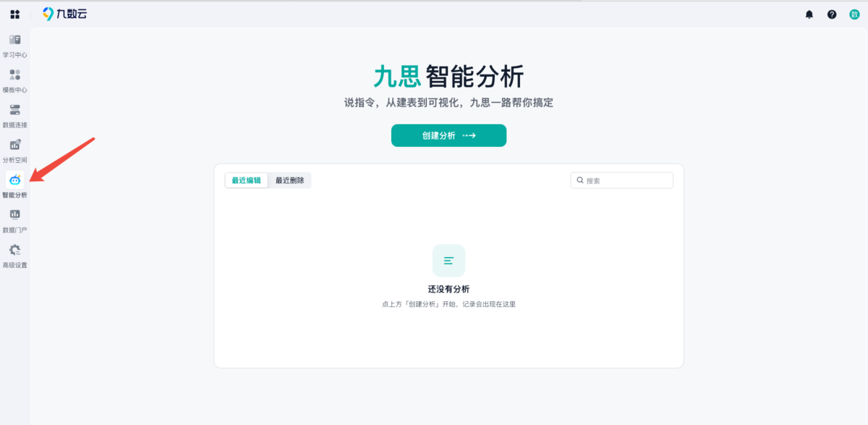The width and height of the screenshot is (868, 425).
Task: Open the 模板中心 sidebar icon
Action: point(14,75)
